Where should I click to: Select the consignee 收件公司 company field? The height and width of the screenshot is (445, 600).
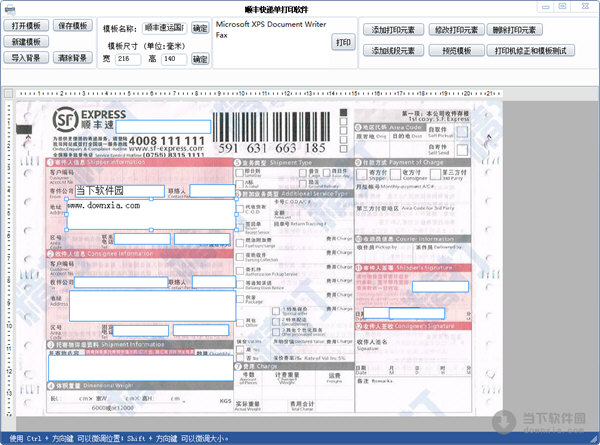point(121,283)
